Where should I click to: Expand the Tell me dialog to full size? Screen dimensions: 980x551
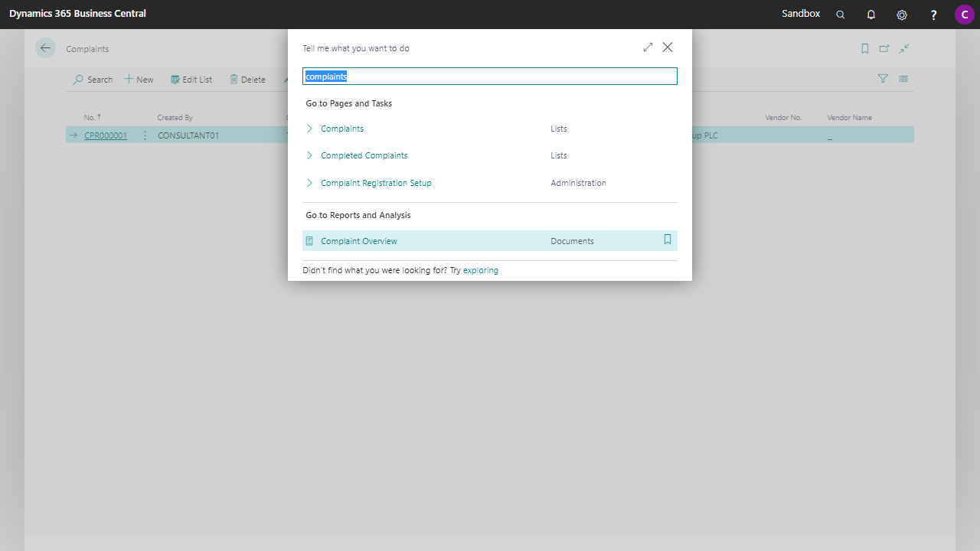click(648, 47)
